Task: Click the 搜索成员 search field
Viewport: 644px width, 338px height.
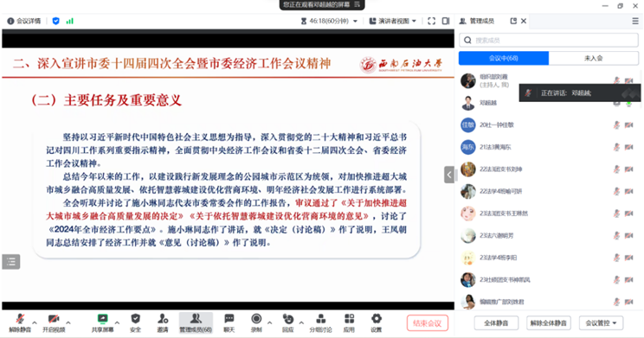Action: [x=549, y=41]
